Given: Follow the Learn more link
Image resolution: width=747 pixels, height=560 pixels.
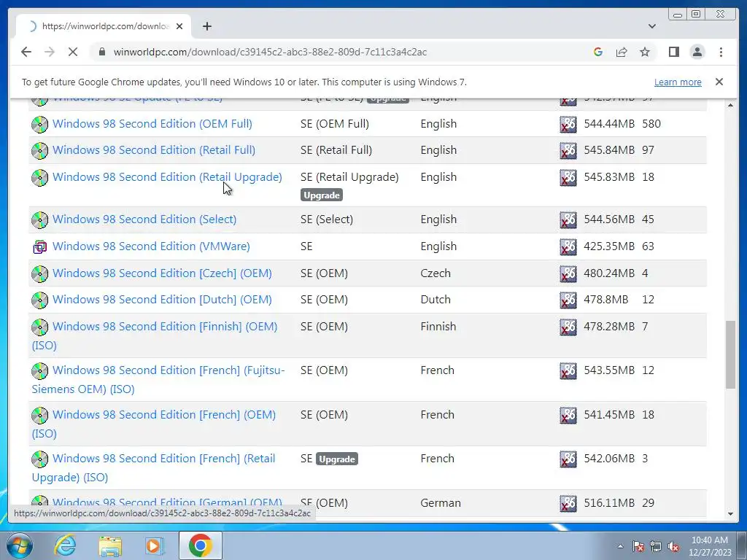Looking at the screenshot, I should [678, 82].
